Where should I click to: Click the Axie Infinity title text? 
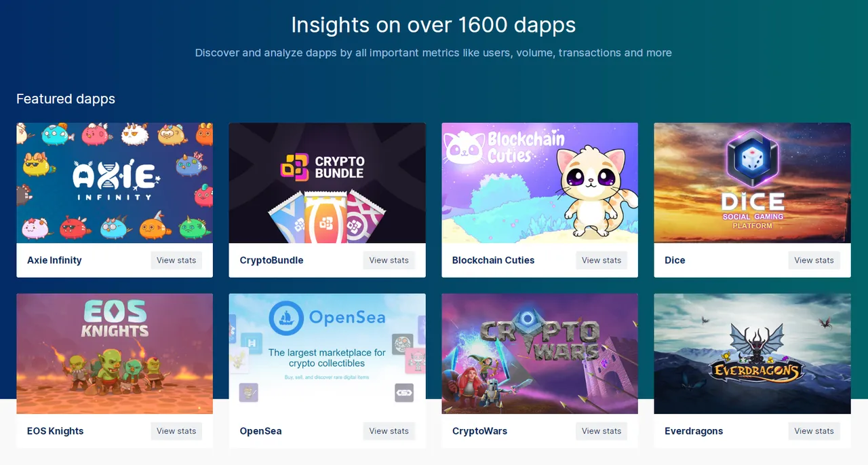(x=54, y=260)
